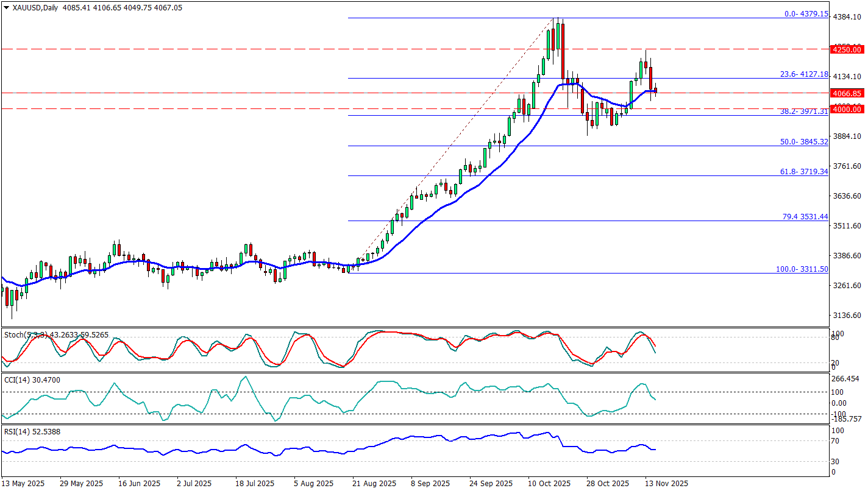Click the red 4066.85 current price tag
This screenshot has width=868, height=491.
847,93
